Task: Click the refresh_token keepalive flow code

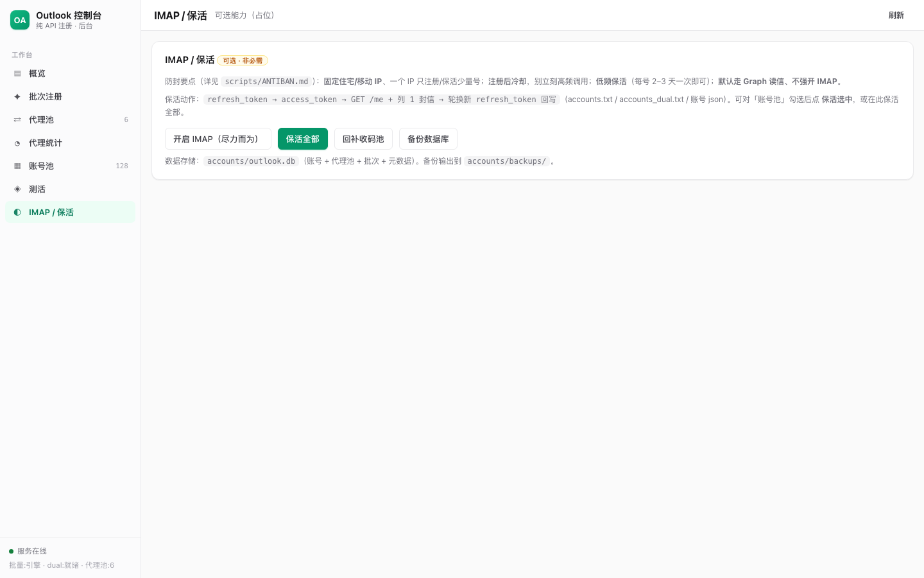Action: 382,100
